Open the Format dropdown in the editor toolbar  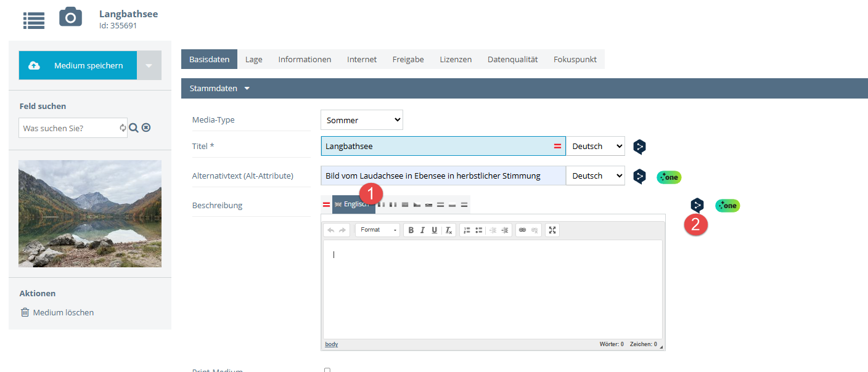click(x=378, y=230)
